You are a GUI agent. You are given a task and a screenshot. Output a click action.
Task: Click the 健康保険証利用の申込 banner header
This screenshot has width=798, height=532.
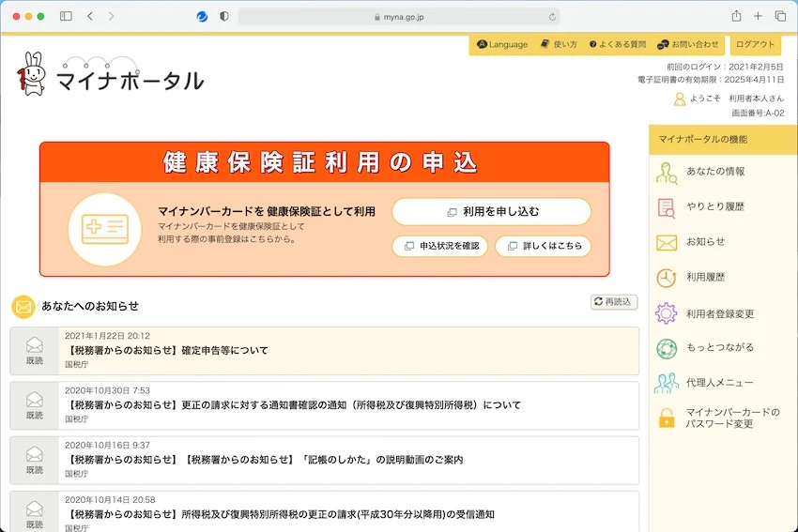(x=325, y=162)
